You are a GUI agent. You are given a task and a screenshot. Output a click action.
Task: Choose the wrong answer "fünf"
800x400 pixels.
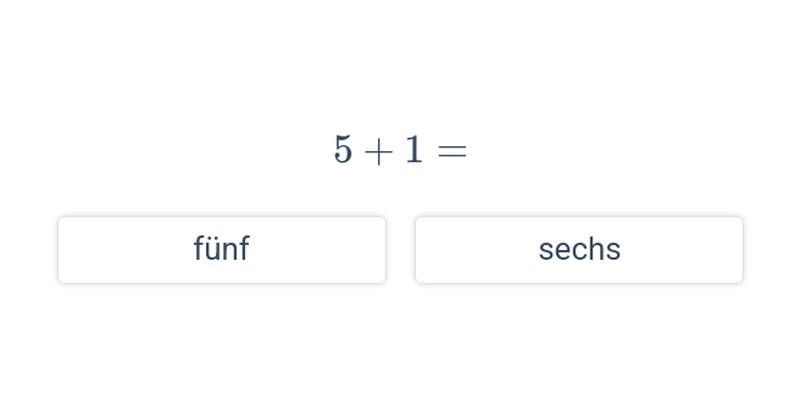click(221, 250)
